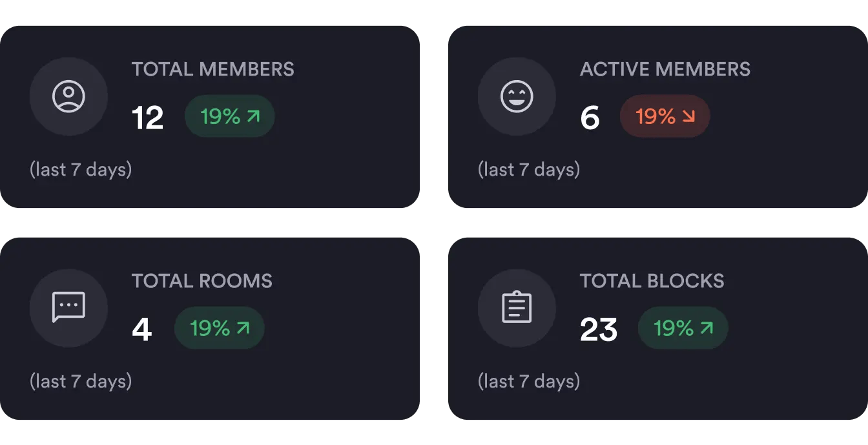Image resolution: width=868 pixels, height=445 pixels.
Task: Click the total blocks count 23
Action: [x=598, y=329]
